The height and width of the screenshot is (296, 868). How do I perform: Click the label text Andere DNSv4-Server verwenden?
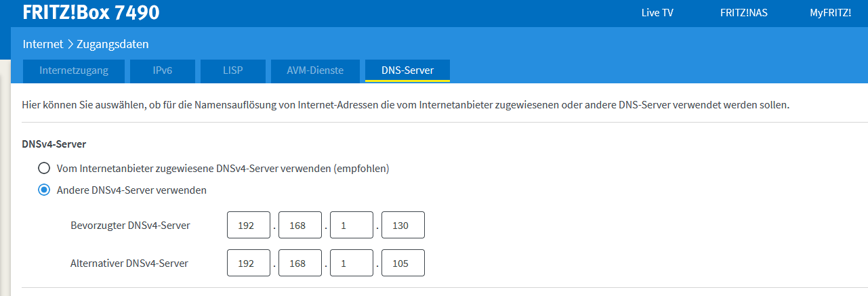(131, 190)
